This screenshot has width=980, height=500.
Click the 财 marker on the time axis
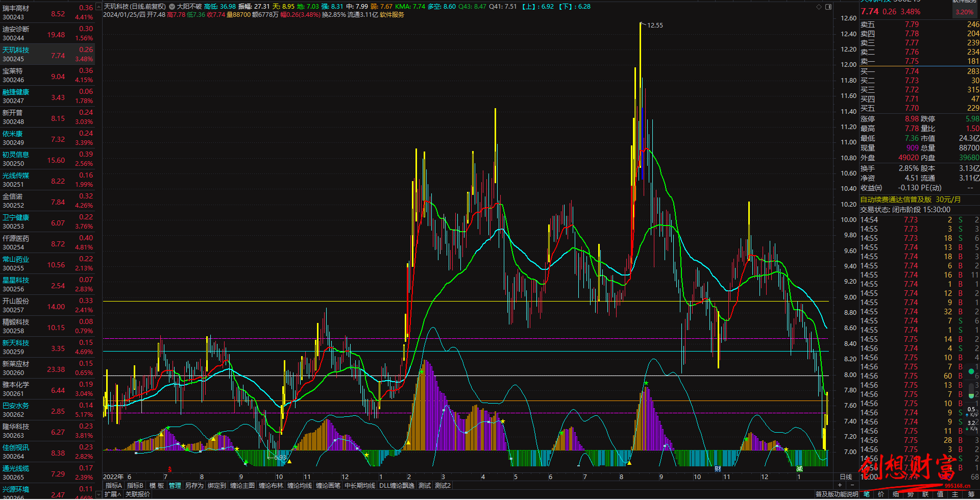[718, 469]
